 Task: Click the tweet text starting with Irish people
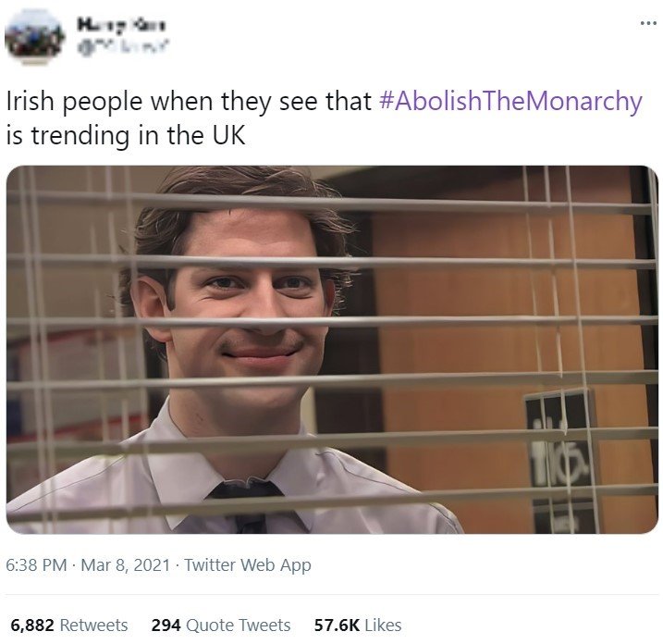(x=325, y=118)
